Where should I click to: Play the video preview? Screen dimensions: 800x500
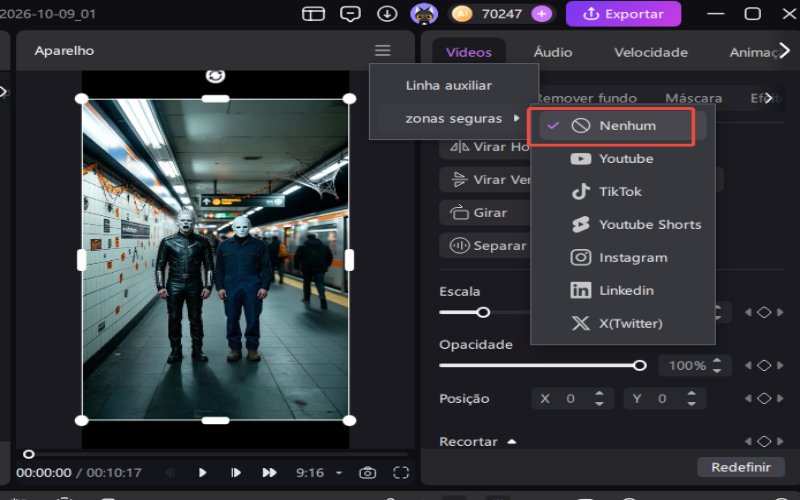click(x=202, y=472)
